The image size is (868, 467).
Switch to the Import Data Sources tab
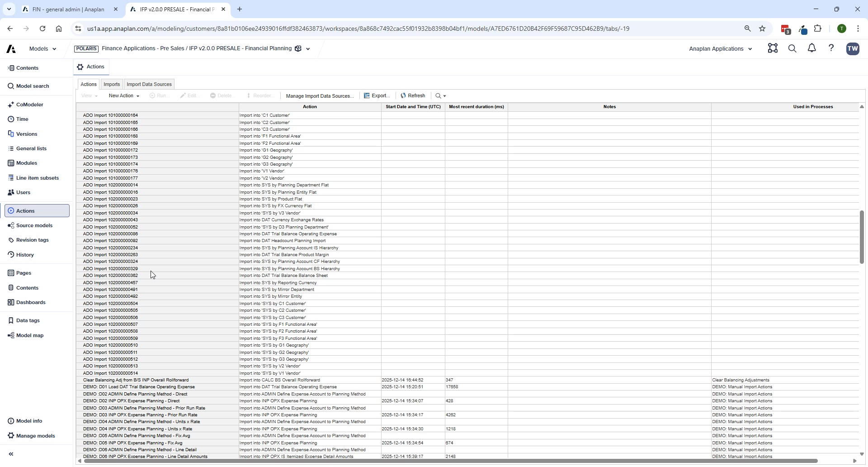149,84
